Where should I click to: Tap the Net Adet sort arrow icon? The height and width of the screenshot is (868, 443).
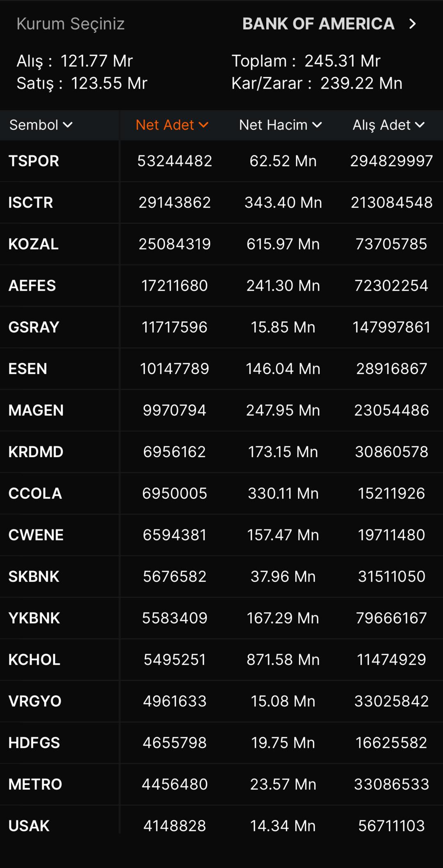[x=203, y=125]
